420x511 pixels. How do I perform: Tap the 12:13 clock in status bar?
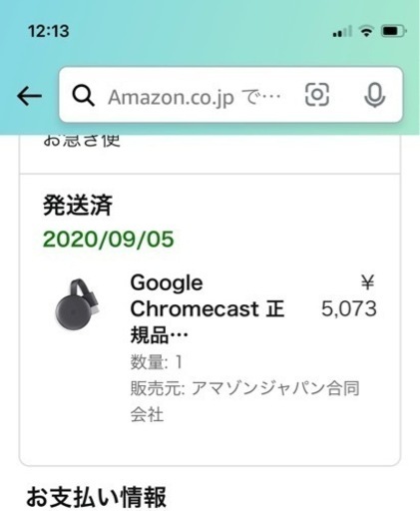tap(49, 31)
